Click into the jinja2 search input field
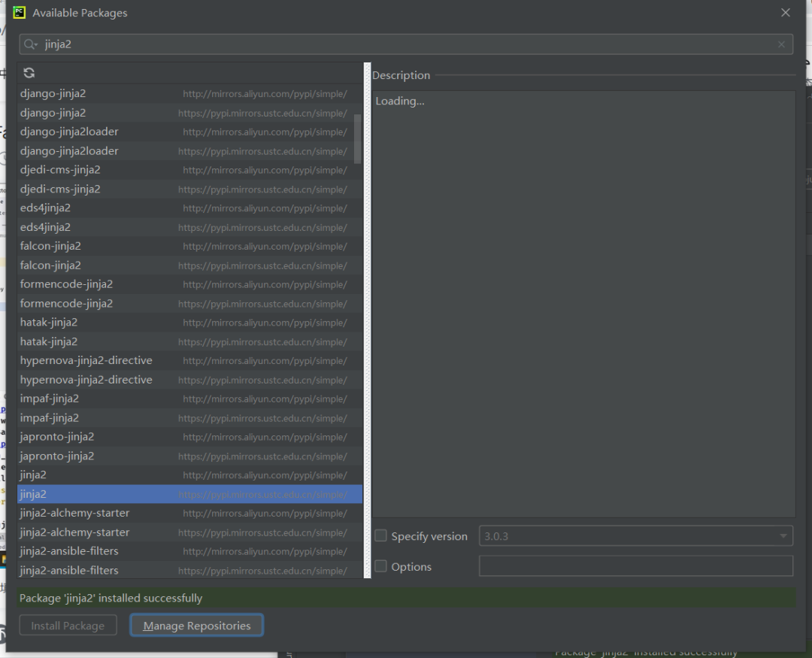Screen dimensions: 812x658 point(406,44)
